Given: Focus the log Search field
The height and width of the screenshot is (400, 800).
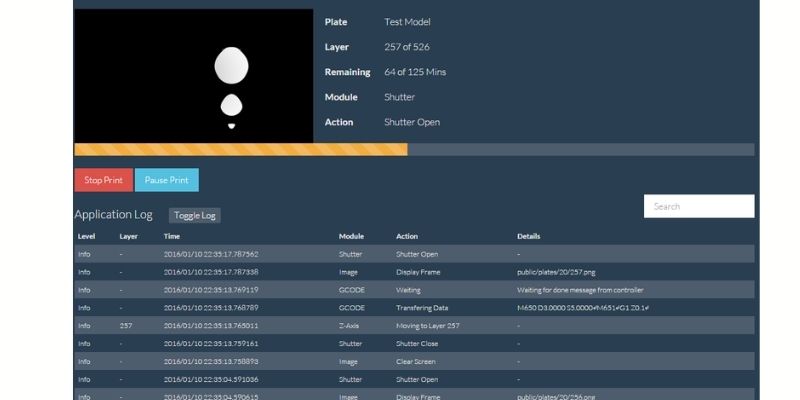Looking at the screenshot, I should coord(698,206).
